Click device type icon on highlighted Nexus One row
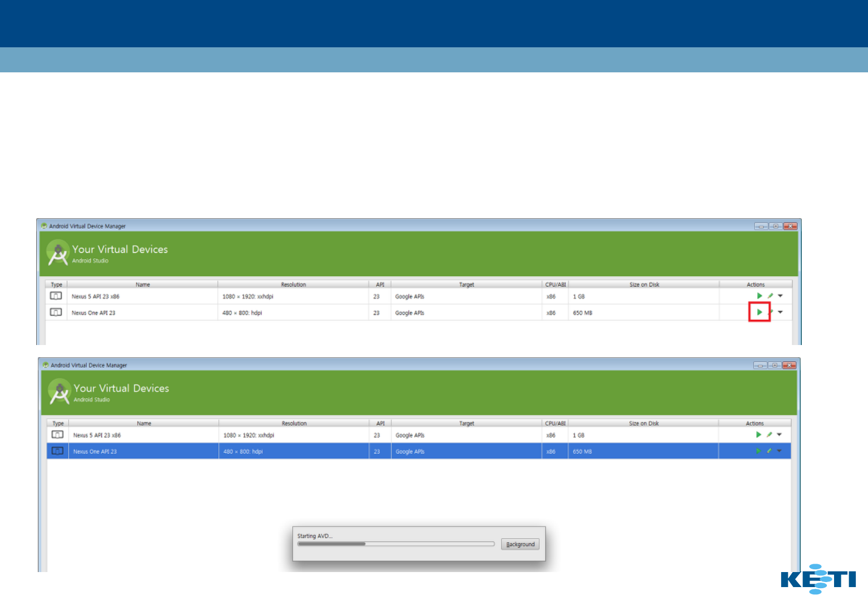The height and width of the screenshot is (601, 868). [57, 451]
